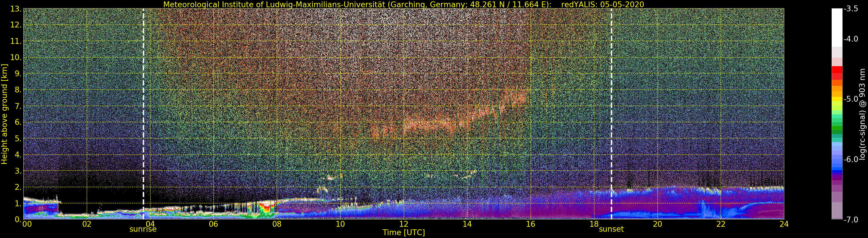
Task: Select the 0. height tick label
Action: (18, 220)
